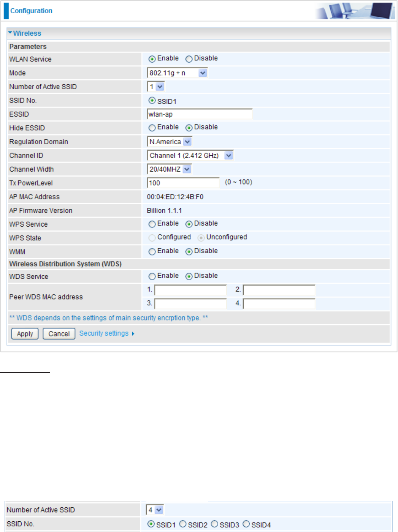The width and height of the screenshot is (398, 532).
Task: Select SSID1 radio in upper panel
Action: [152, 101]
